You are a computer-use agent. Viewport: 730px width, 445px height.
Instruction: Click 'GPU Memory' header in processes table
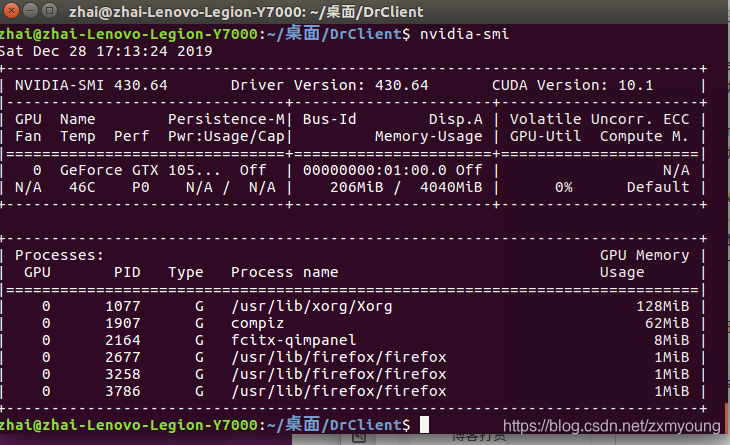pyautogui.click(x=644, y=255)
